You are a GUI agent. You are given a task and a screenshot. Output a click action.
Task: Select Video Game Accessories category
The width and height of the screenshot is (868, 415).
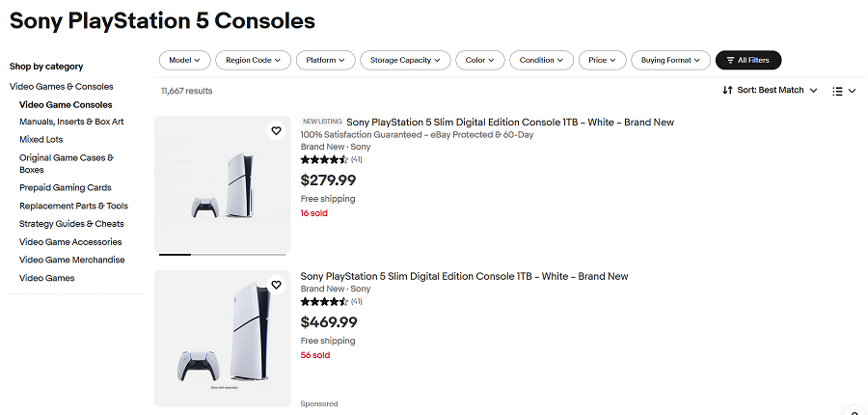70,242
